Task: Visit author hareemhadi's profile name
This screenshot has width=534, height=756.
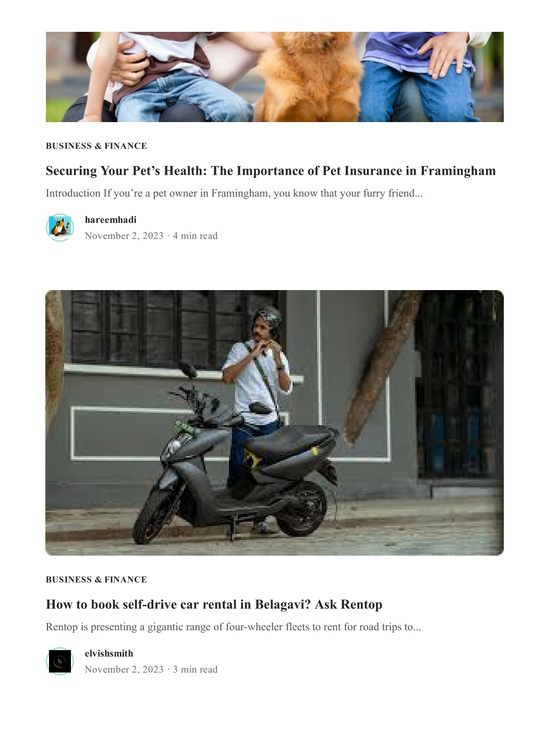Action: [x=111, y=220]
